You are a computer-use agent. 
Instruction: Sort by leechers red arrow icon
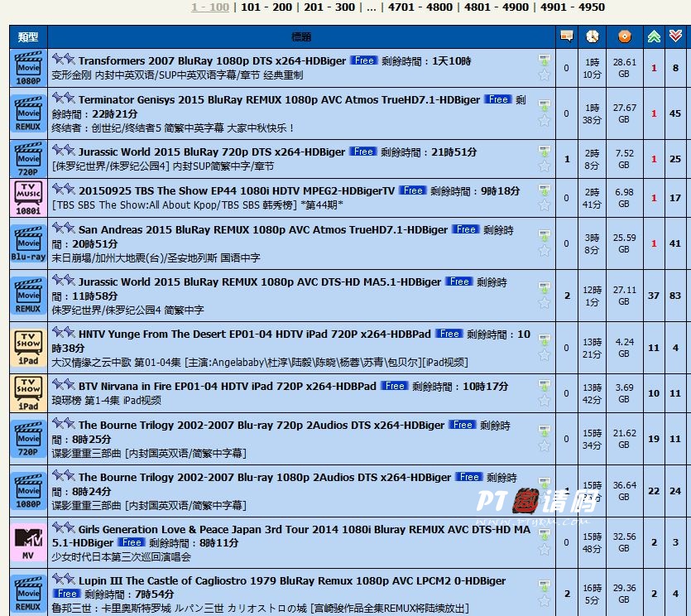pos(675,36)
